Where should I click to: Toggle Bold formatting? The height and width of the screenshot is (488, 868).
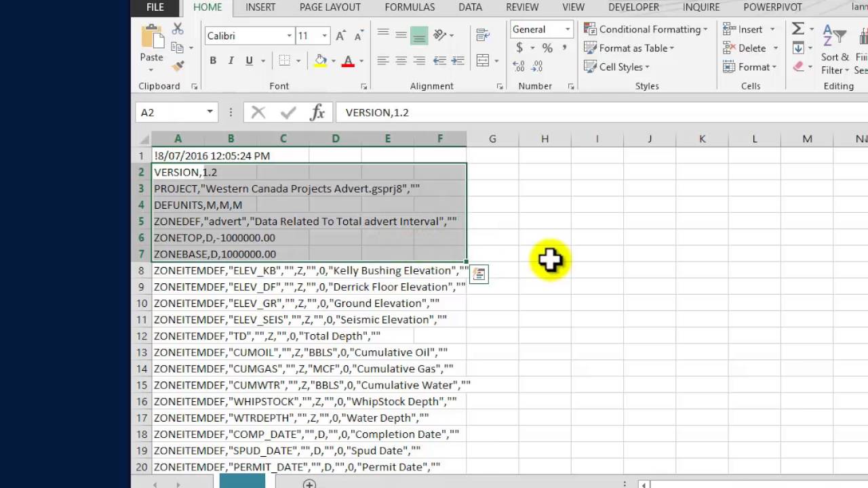[x=213, y=61]
